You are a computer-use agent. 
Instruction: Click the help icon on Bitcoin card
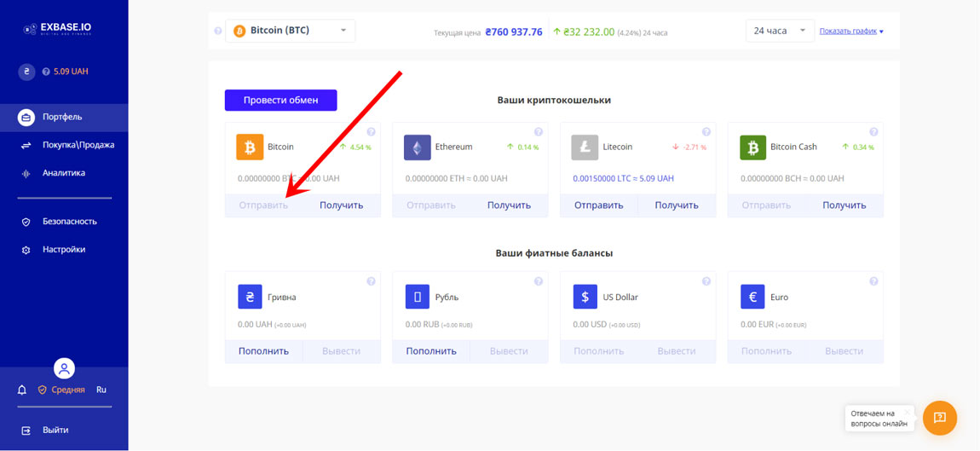click(372, 132)
